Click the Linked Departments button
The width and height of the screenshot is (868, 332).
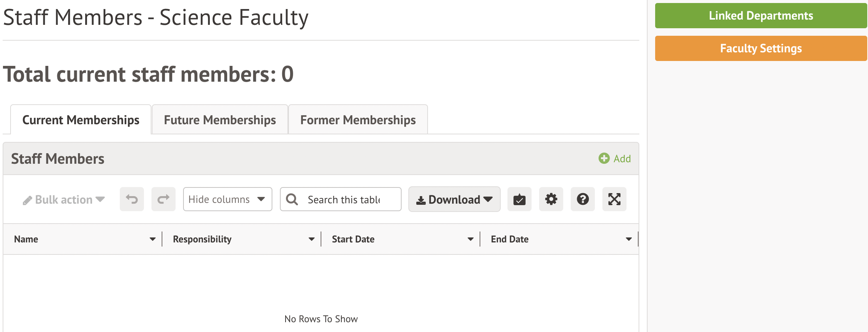[761, 16]
